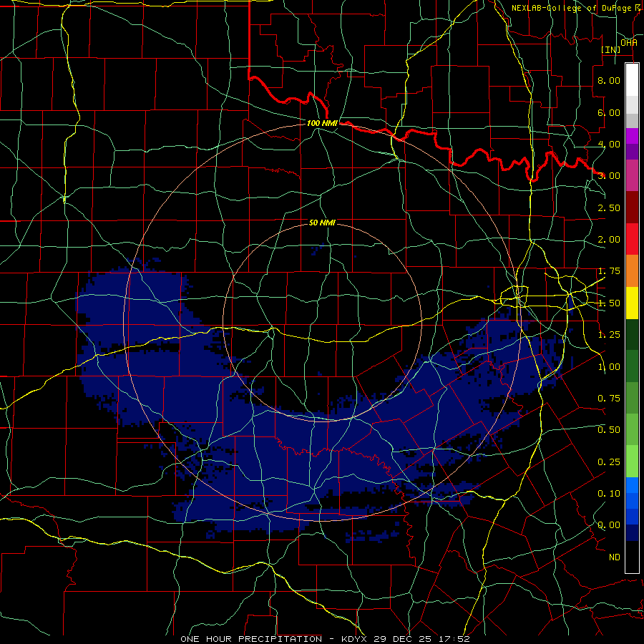644x644 pixels.
Task: Pick the yellow legend swatch
Action: tap(632, 303)
